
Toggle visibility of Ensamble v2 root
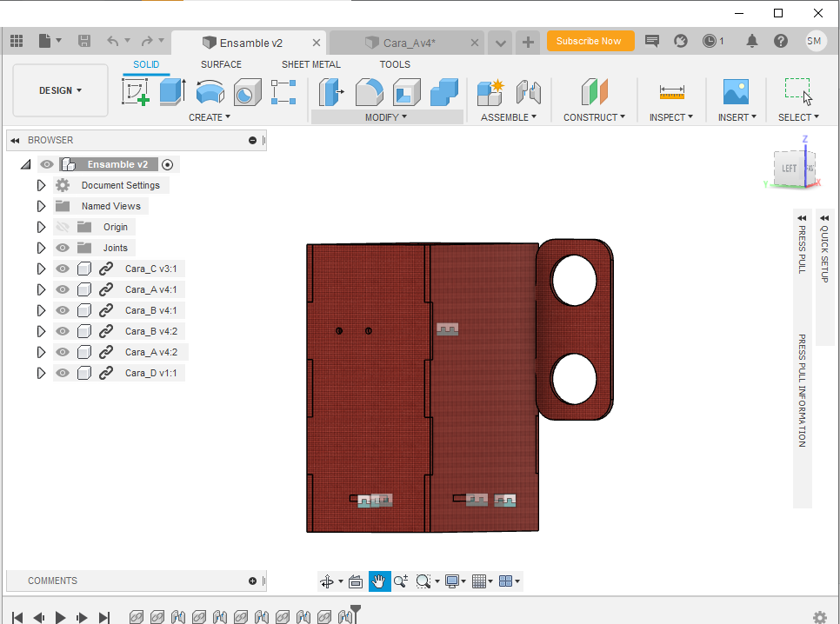pos(47,164)
